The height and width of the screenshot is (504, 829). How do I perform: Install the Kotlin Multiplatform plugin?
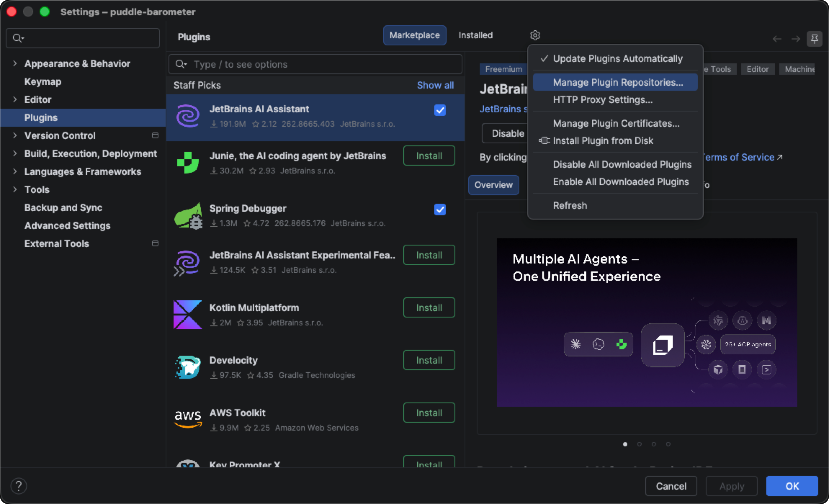pyautogui.click(x=429, y=307)
